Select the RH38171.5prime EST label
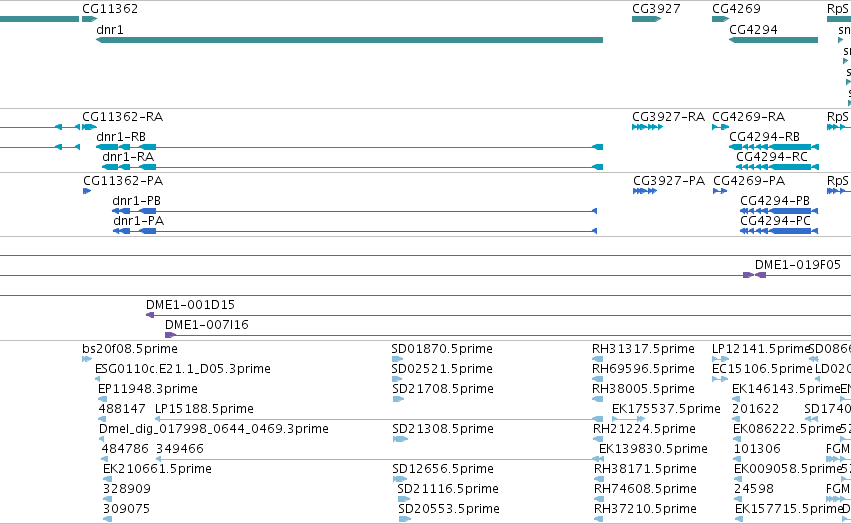Image resolution: width=851 pixels, height=524 pixels. [x=645, y=469]
